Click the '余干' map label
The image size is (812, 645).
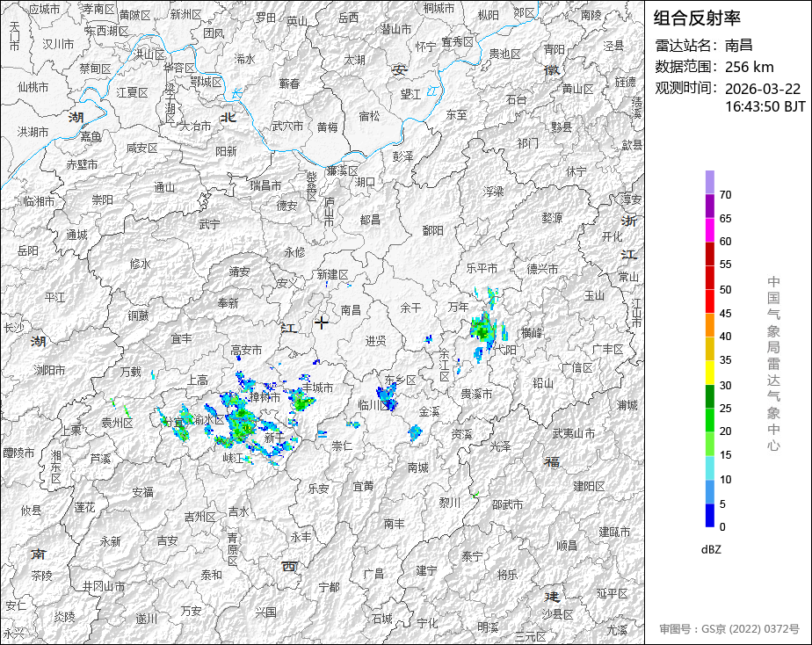pyautogui.click(x=410, y=308)
